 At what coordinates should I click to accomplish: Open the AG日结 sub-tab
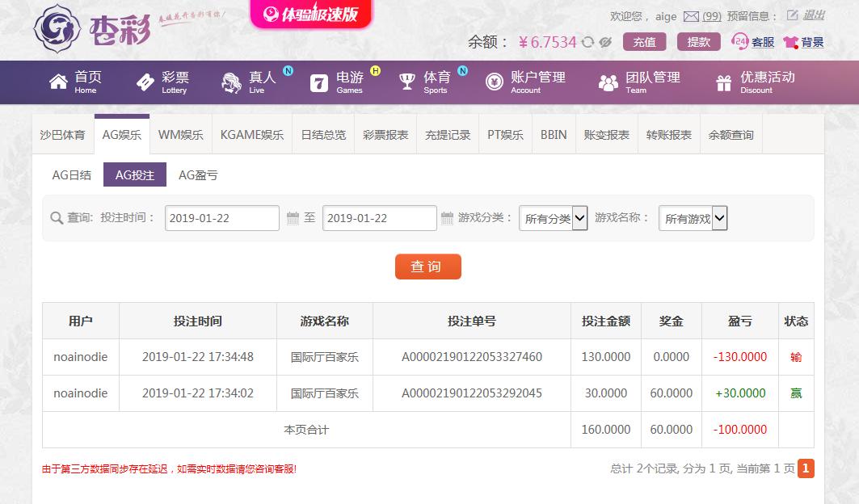[72, 175]
